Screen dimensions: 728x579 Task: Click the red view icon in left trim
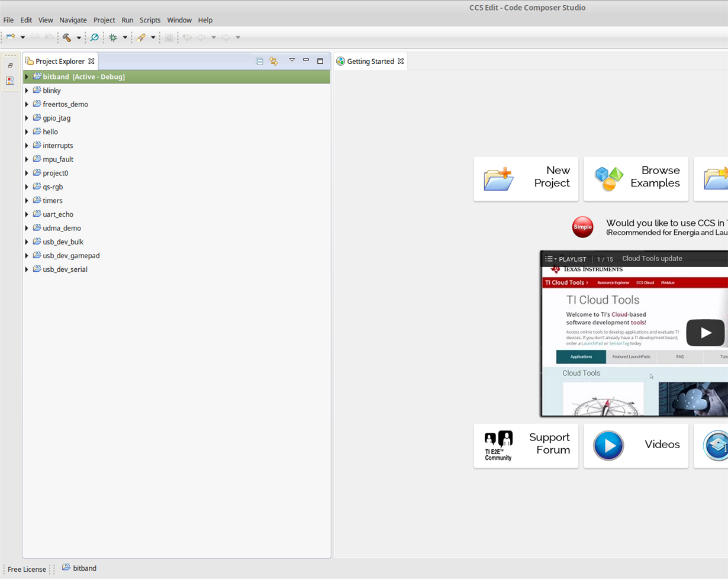tap(10, 81)
